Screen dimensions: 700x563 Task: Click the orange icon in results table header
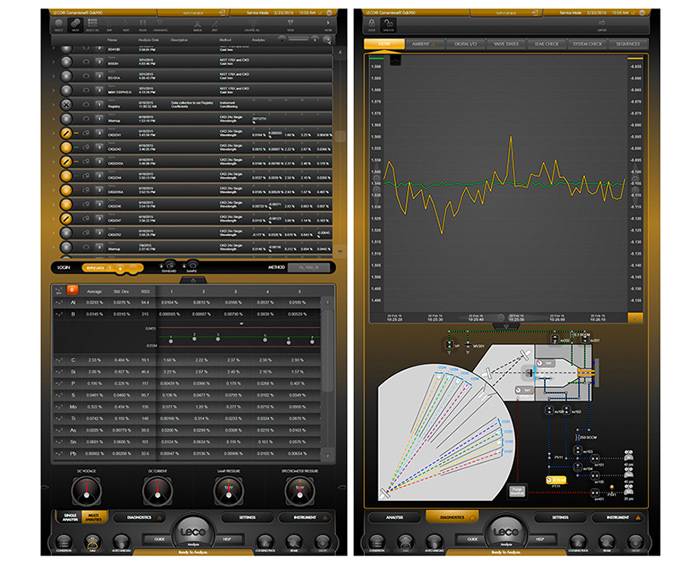point(71,291)
